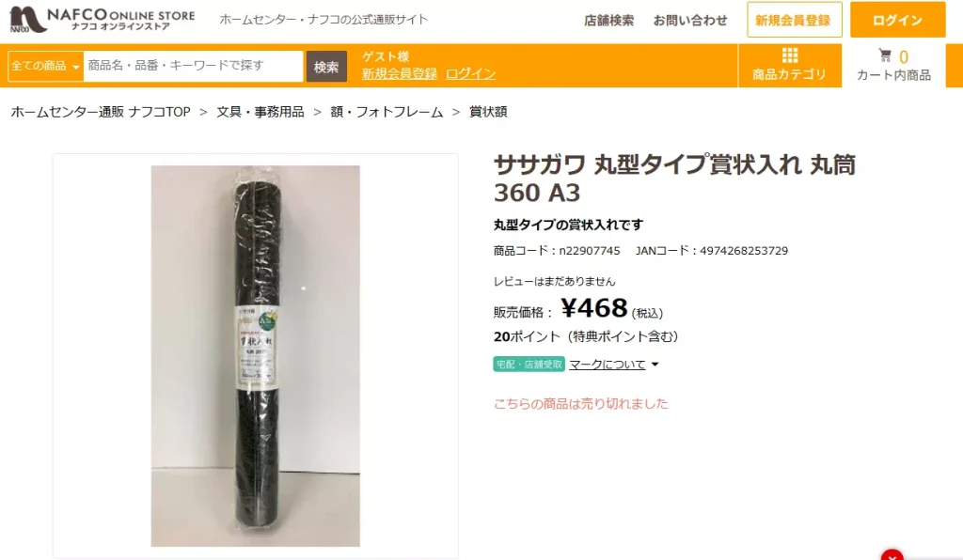Click the ログイン link under ゲスト様
Viewport: 963px width, 560px height.
470,73
